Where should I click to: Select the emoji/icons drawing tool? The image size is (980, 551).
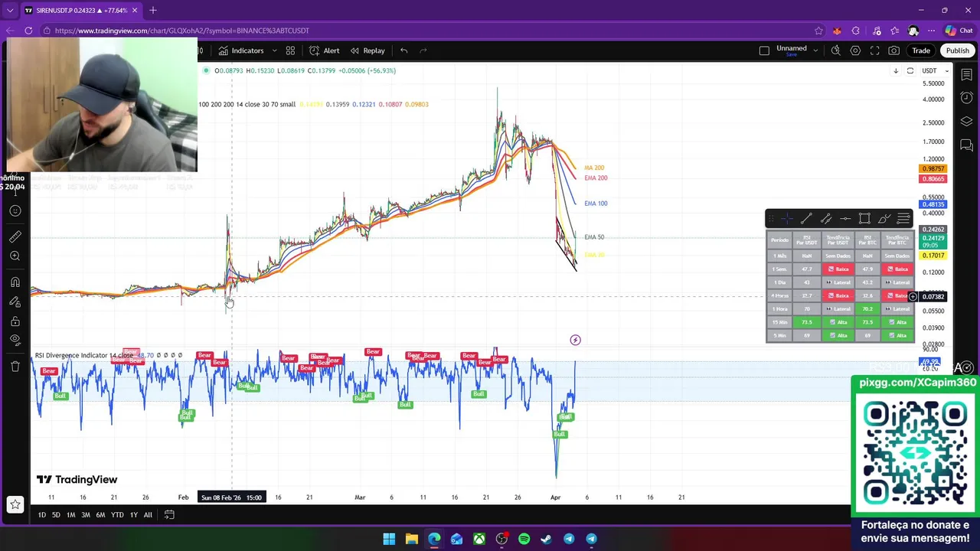click(15, 211)
